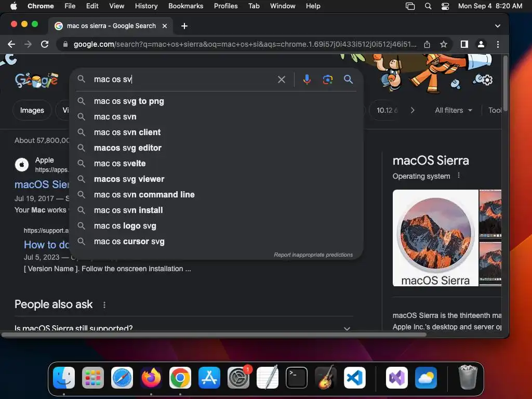Viewport: 532px width, 399px height.
Task: Click the voice search microphone icon
Action: 307,79
